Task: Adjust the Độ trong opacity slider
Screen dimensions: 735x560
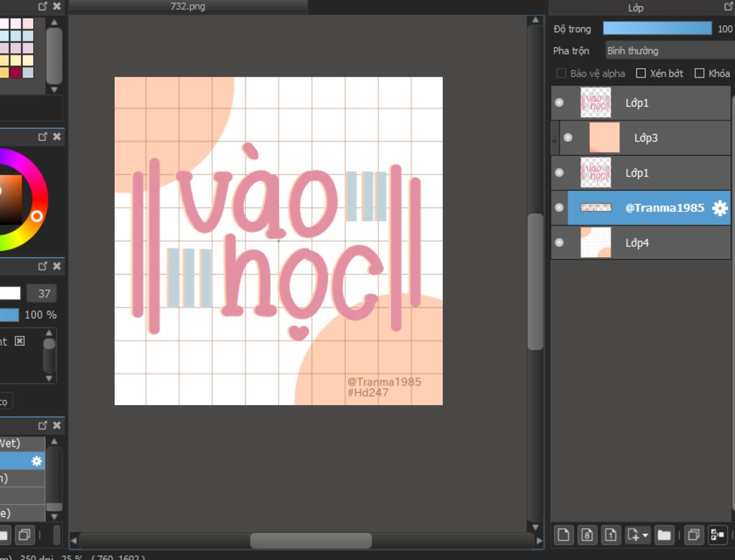Action: [657, 28]
